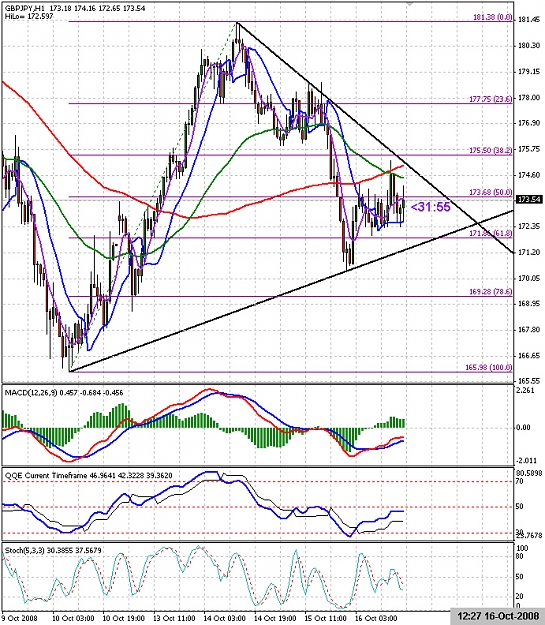Select the <31:55 candle timer label
545x625 pixels.
[x=430, y=207]
